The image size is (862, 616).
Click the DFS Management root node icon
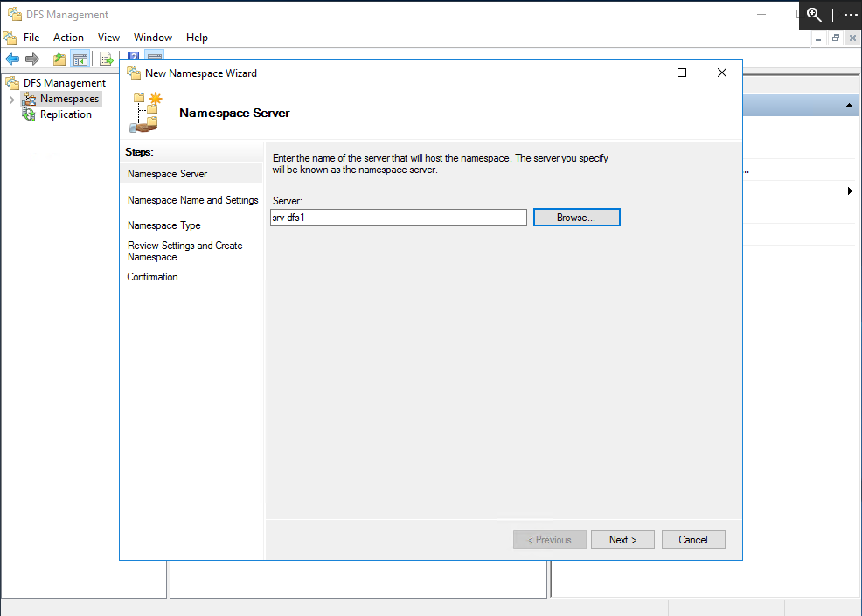click(12, 83)
